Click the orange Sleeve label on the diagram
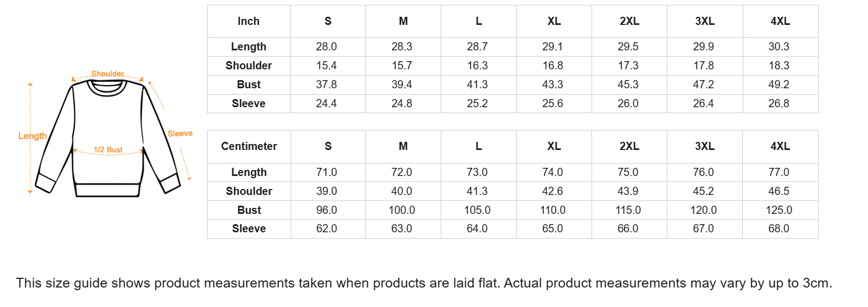Viewport: 868px width, 307px height. click(179, 134)
